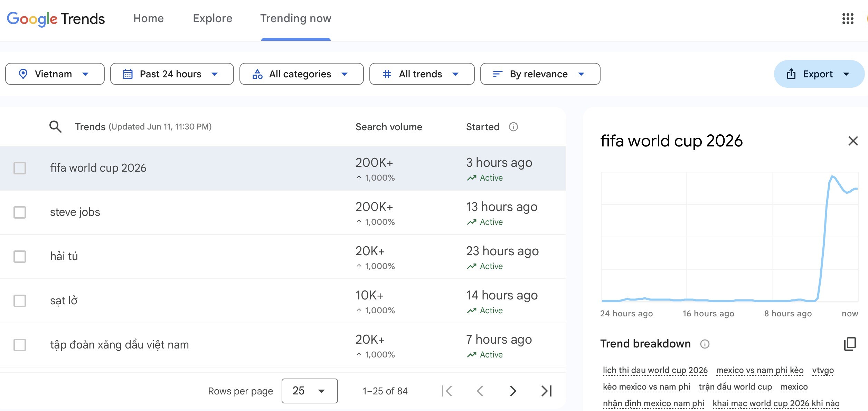The width and height of the screenshot is (868, 411).
Task: Open the Vietnam location dropdown
Action: pos(55,74)
